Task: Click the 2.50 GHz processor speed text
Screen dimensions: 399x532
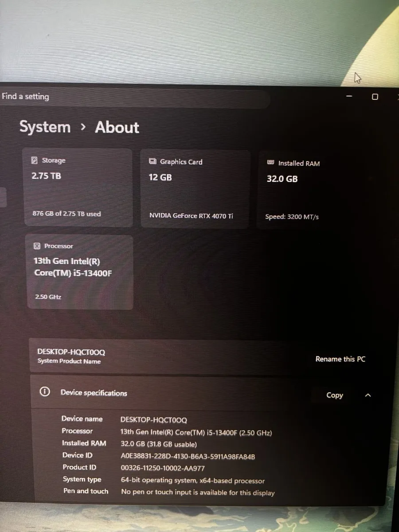Action: (x=48, y=297)
